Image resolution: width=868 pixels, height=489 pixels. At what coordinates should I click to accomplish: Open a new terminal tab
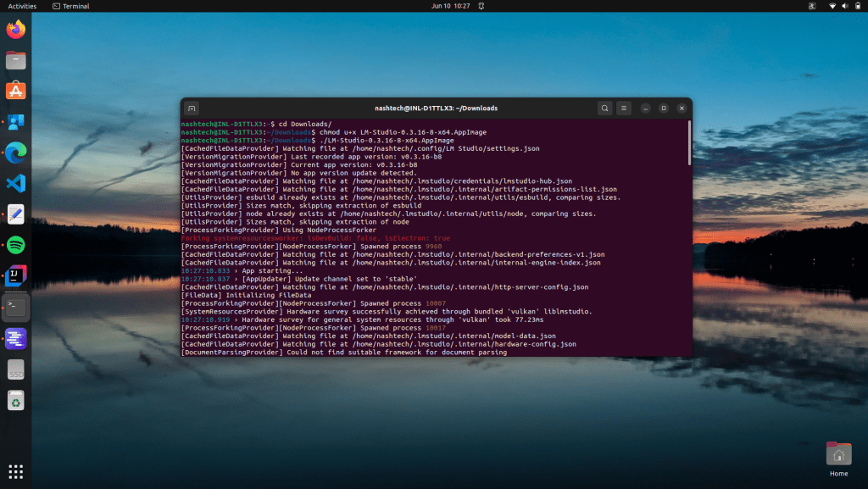click(192, 108)
